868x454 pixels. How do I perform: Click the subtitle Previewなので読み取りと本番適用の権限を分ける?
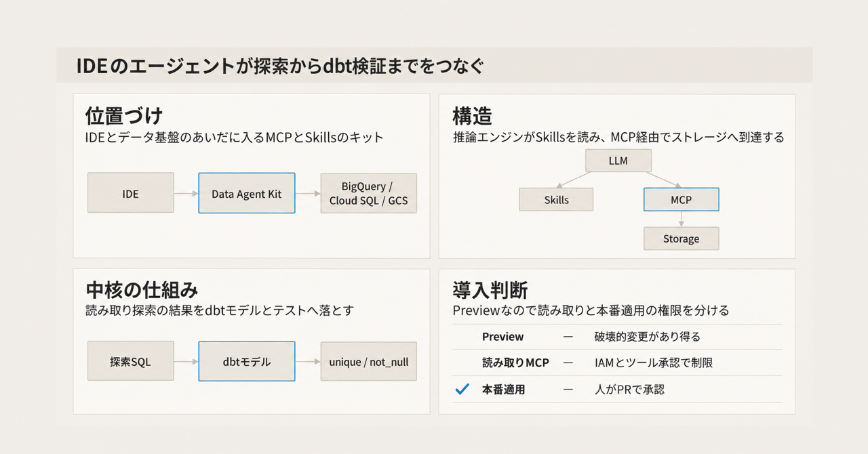[591, 310]
